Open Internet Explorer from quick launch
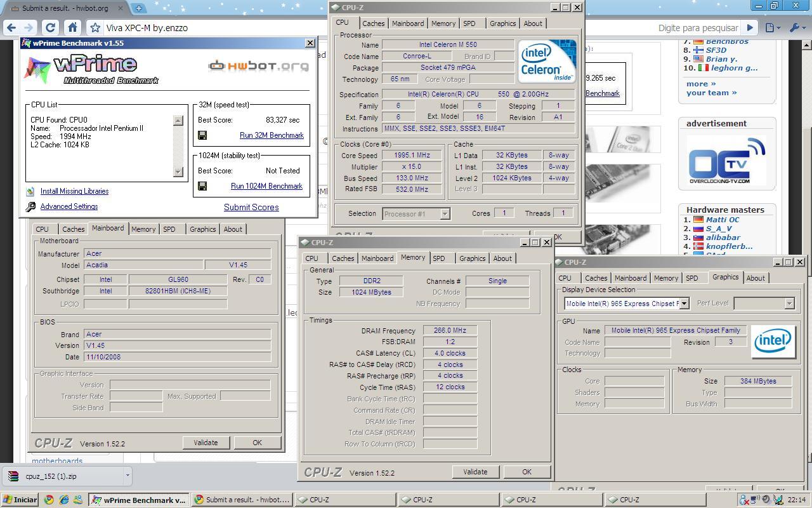 pos(63,500)
